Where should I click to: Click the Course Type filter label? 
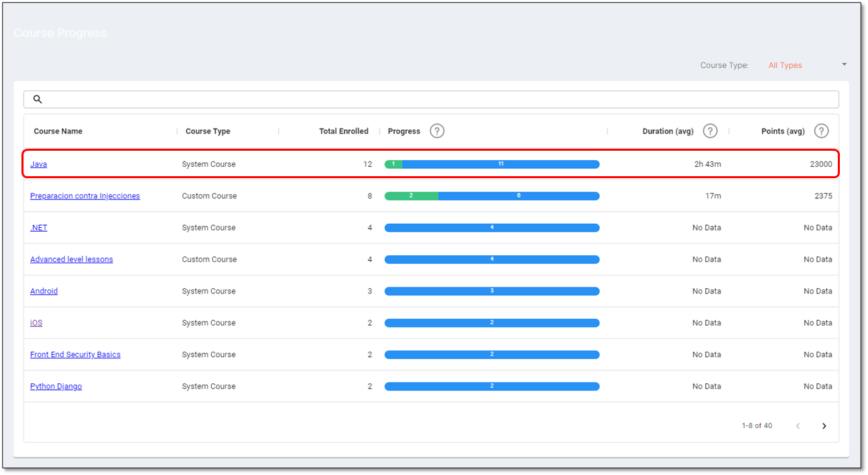725,65
